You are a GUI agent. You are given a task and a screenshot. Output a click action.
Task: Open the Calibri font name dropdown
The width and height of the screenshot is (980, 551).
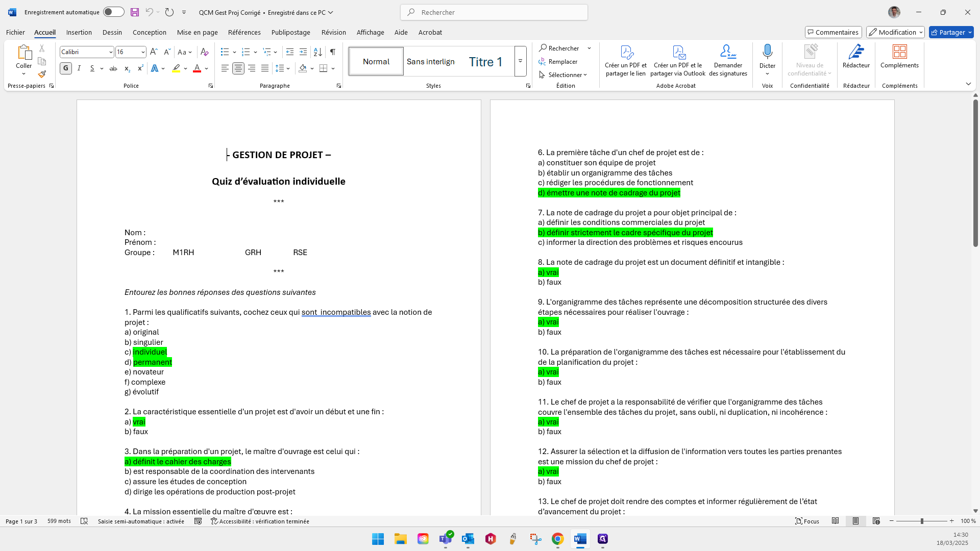click(111, 52)
